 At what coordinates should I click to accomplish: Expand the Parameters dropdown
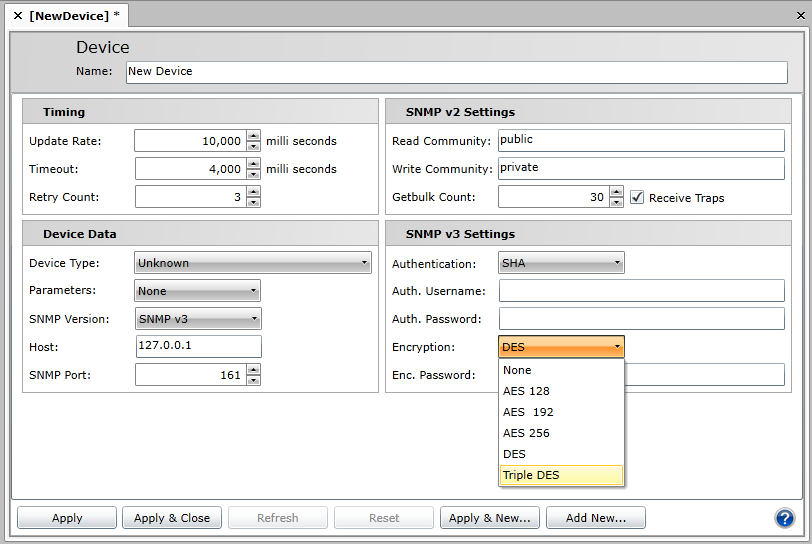click(197, 291)
